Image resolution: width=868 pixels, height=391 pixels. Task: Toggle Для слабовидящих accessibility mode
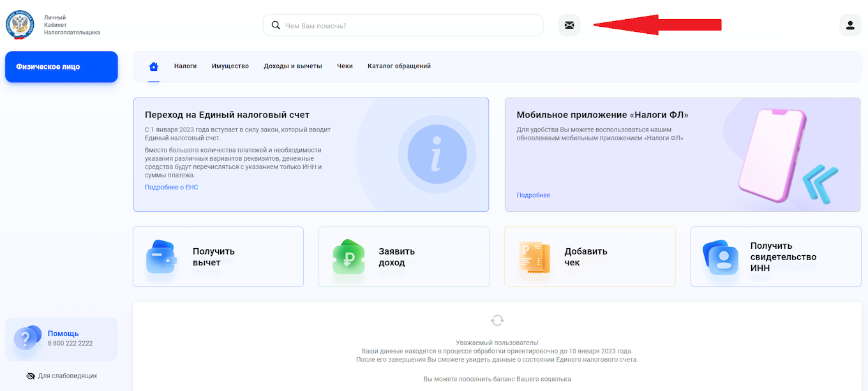[62, 376]
